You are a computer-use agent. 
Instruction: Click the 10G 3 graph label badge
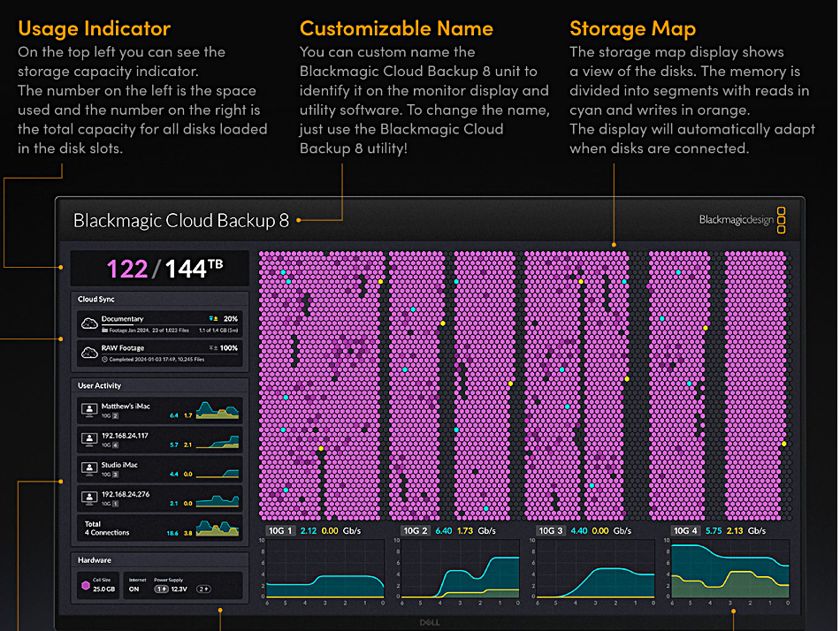(551, 531)
